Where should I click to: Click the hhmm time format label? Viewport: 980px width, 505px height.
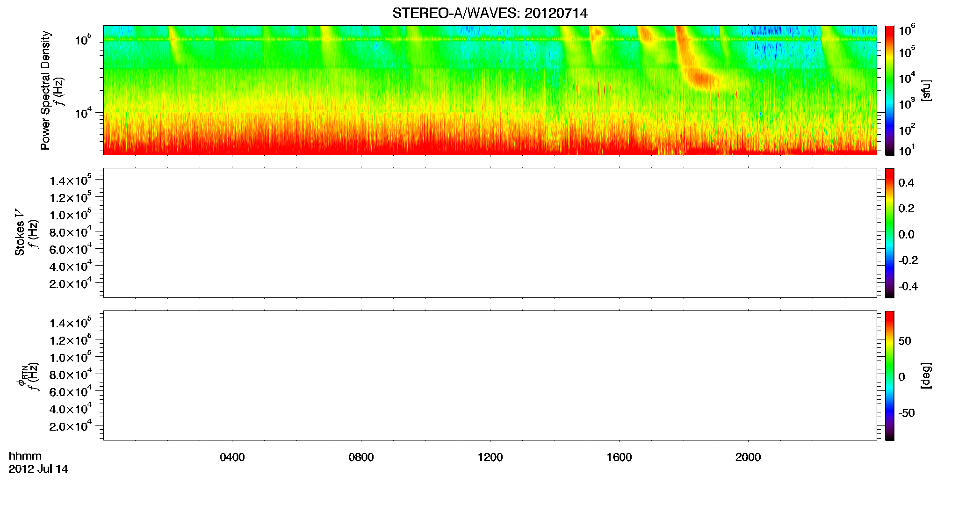pos(25,456)
